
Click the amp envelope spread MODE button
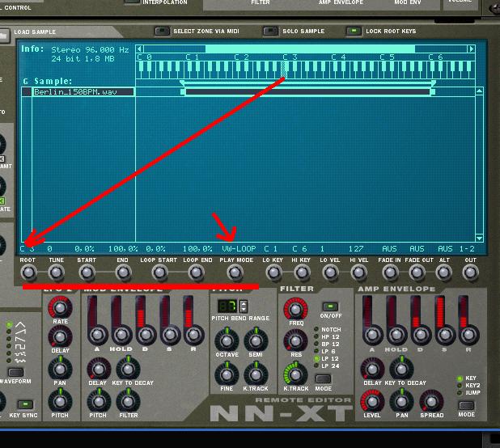[466, 405]
